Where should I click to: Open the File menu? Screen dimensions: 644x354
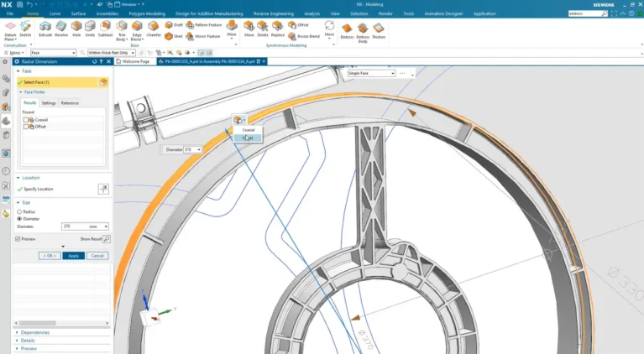10,13
